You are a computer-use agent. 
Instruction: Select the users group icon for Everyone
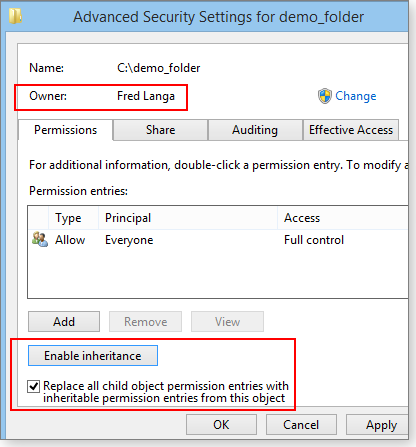(x=40, y=240)
